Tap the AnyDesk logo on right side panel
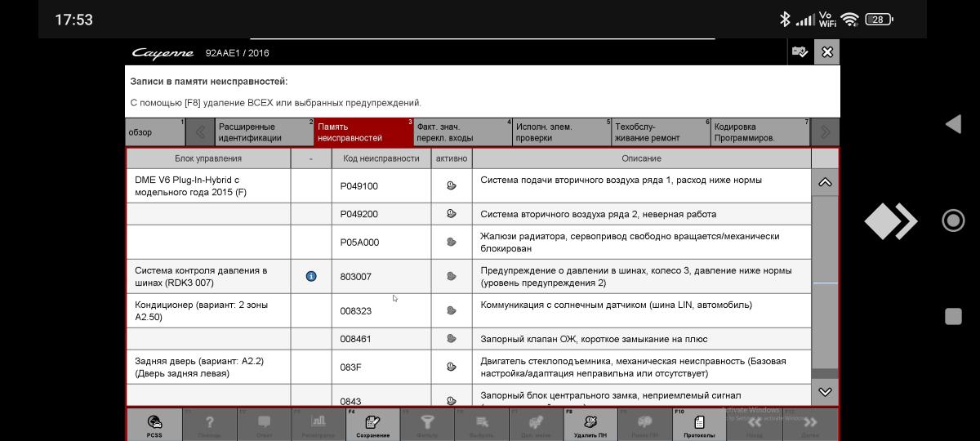Viewport: 980px width, 441px height. tap(890, 221)
